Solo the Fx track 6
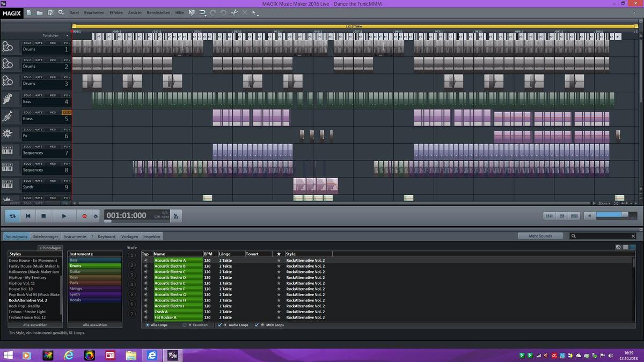644x362 pixels. pos(28,130)
